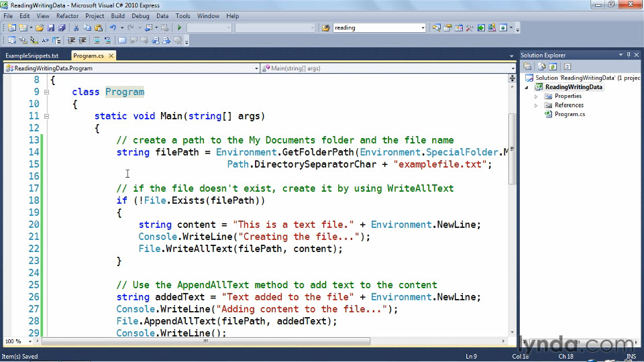Open the active documents list dropdown arrow

click(x=511, y=56)
